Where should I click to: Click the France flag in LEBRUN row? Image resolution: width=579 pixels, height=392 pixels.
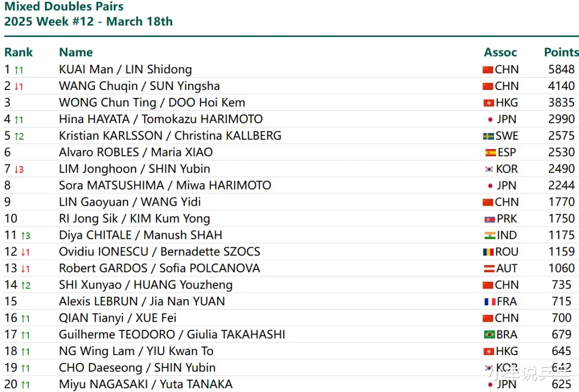pyautogui.click(x=490, y=302)
